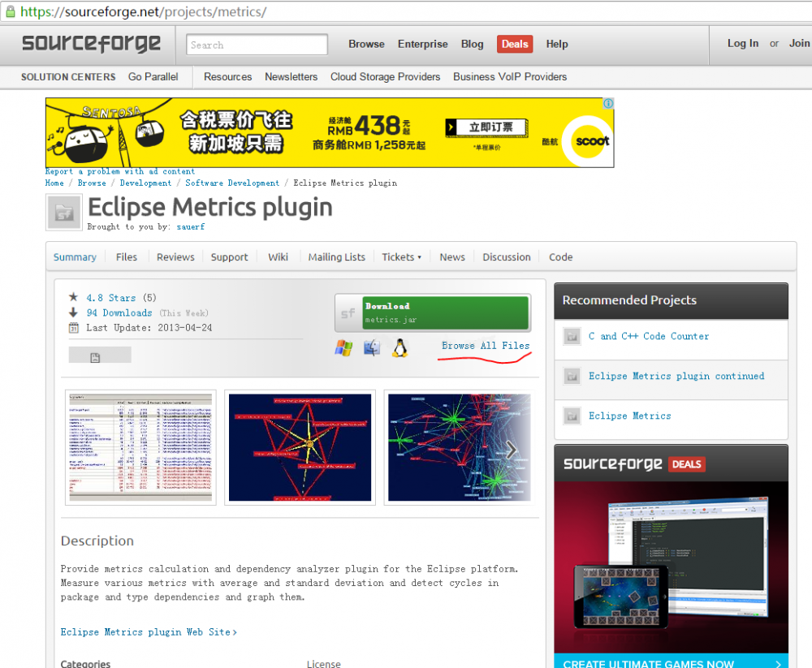Click the 94 Downloads link
Image resolution: width=812 pixels, height=668 pixels.
[119, 312]
